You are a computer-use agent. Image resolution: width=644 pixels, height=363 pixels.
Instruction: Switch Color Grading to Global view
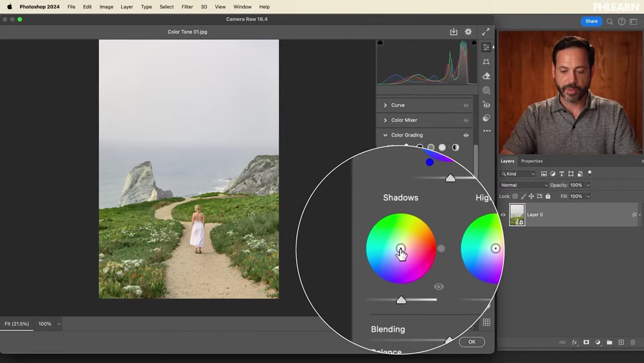(455, 147)
